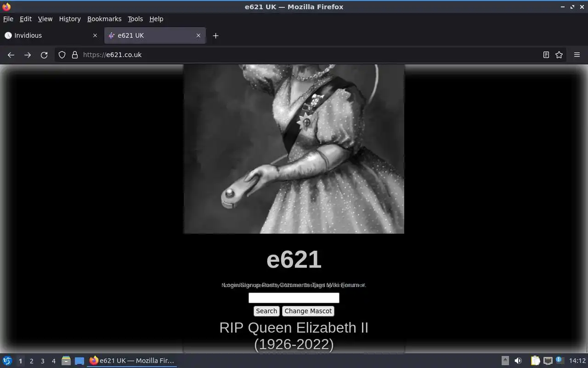Open the Edit menu

(x=26, y=19)
